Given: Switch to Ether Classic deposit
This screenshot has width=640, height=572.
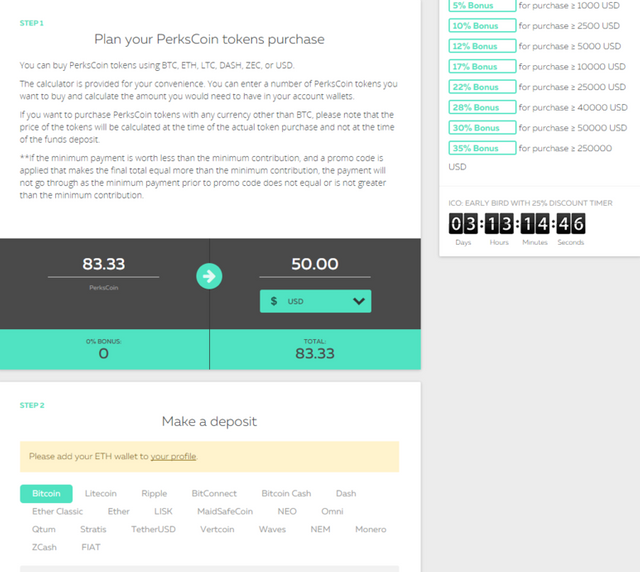Looking at the screenshot, I should tap(57, 512).
